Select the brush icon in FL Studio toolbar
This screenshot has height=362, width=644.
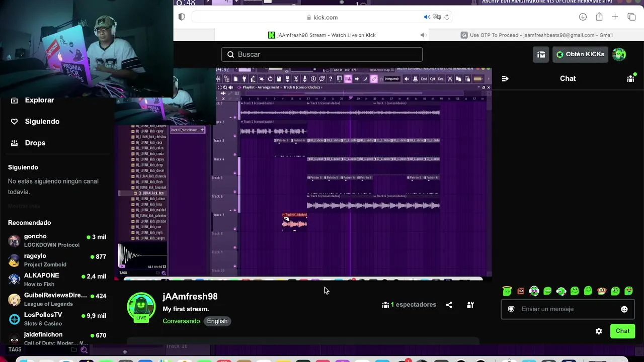click(365, 79)
